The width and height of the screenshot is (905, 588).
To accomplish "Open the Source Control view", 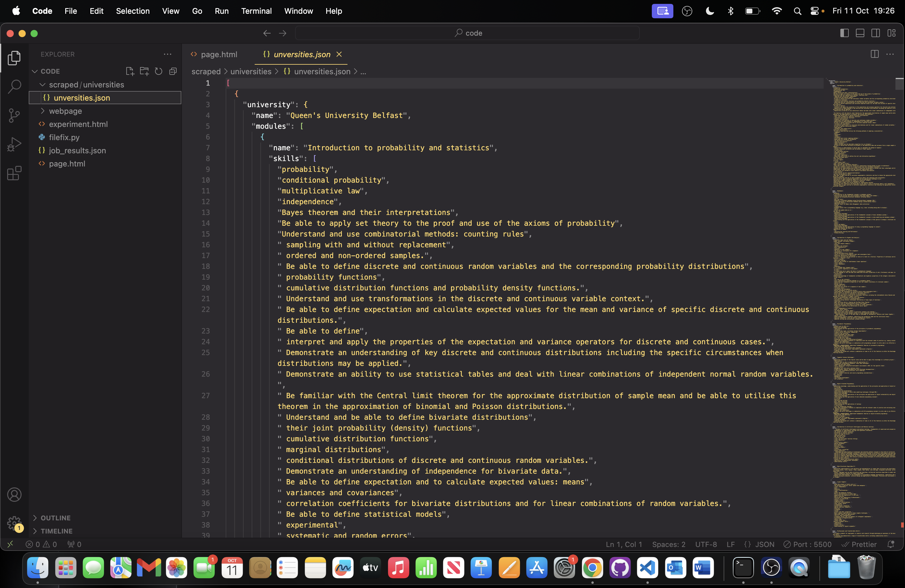I will (14, 116).
